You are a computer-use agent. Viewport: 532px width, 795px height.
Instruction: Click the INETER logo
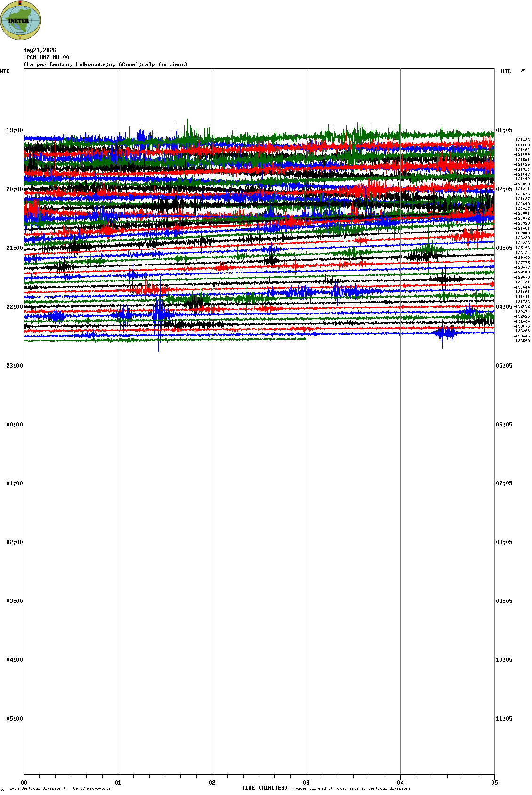(21, 20)
